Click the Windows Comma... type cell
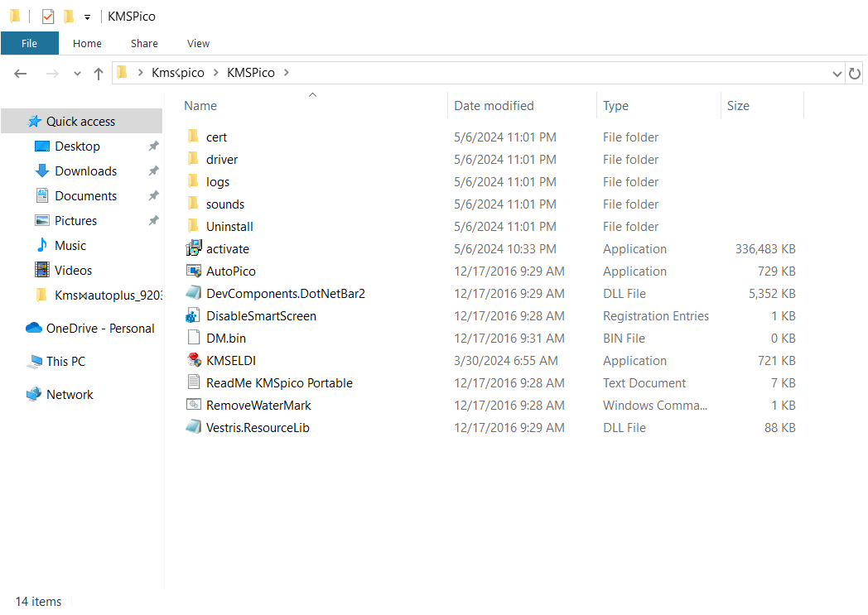Viewport: 868px width, 615px height. coord(655,406)
